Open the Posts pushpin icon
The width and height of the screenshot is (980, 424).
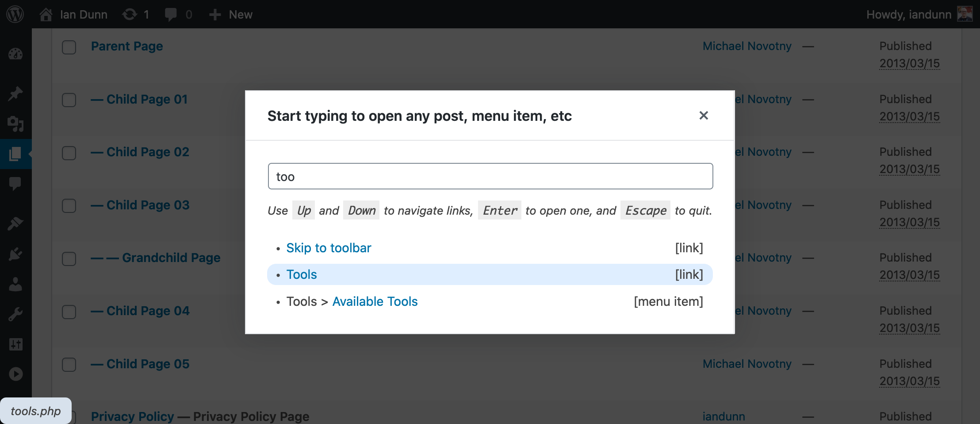(15, 93)
